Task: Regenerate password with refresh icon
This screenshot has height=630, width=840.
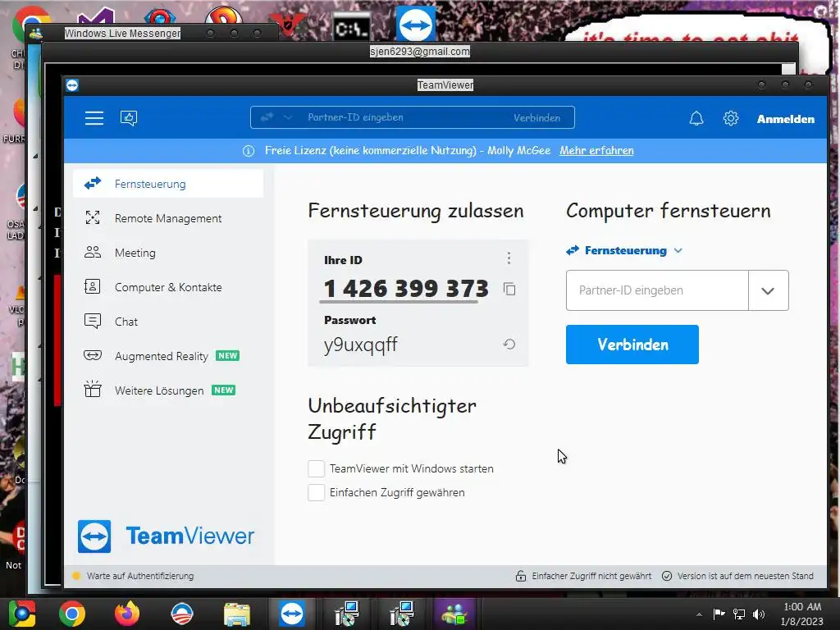Action: (509, 345)
